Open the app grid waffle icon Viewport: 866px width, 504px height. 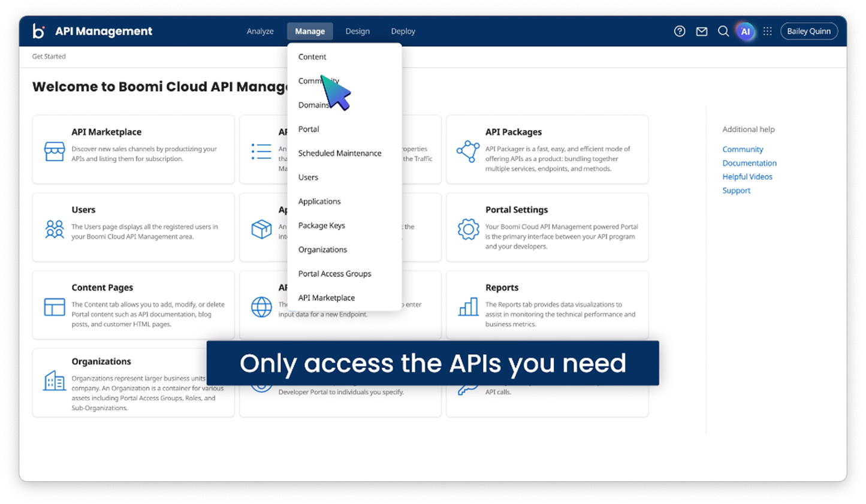pos(768,31)
